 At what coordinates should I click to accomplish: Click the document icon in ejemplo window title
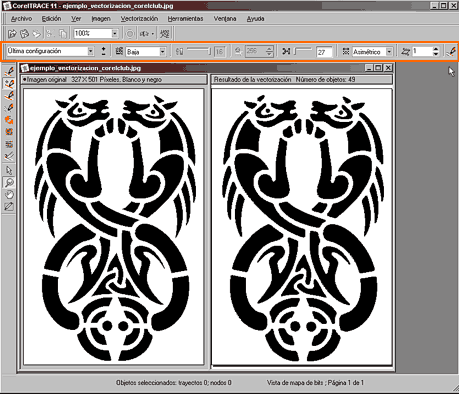click(24, 68)
